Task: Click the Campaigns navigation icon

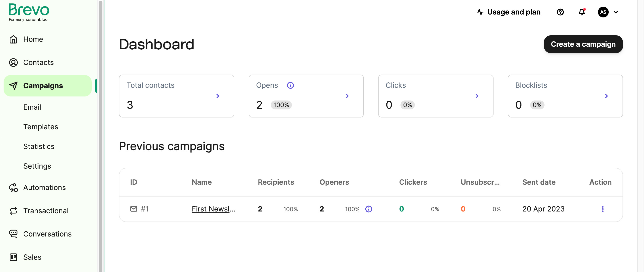Action: coord(14,85)
